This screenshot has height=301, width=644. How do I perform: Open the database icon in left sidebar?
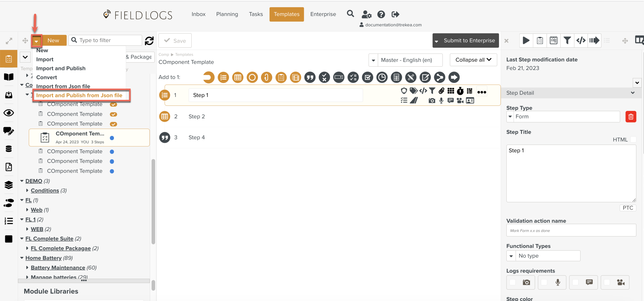9,149
